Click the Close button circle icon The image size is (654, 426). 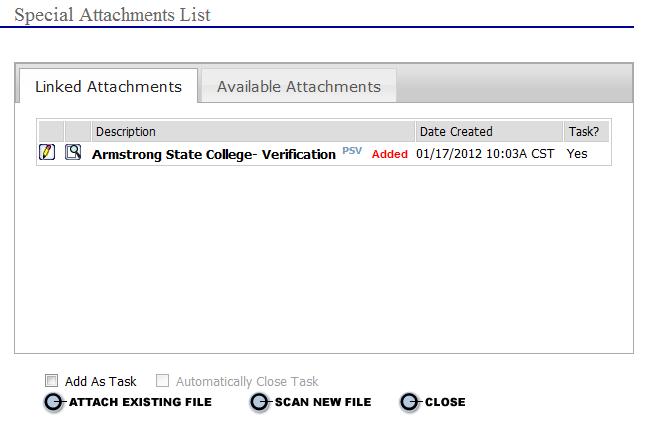[409, 402]
